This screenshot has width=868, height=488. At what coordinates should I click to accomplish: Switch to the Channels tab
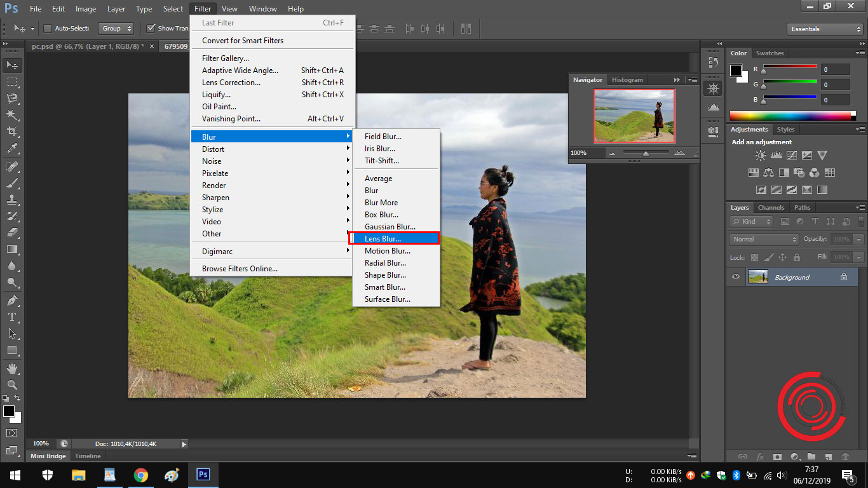[771, 207]
